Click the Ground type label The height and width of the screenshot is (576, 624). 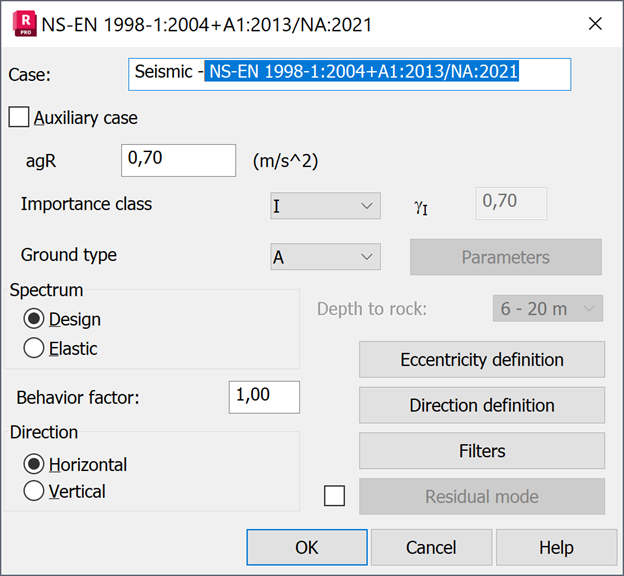[69, 255]
